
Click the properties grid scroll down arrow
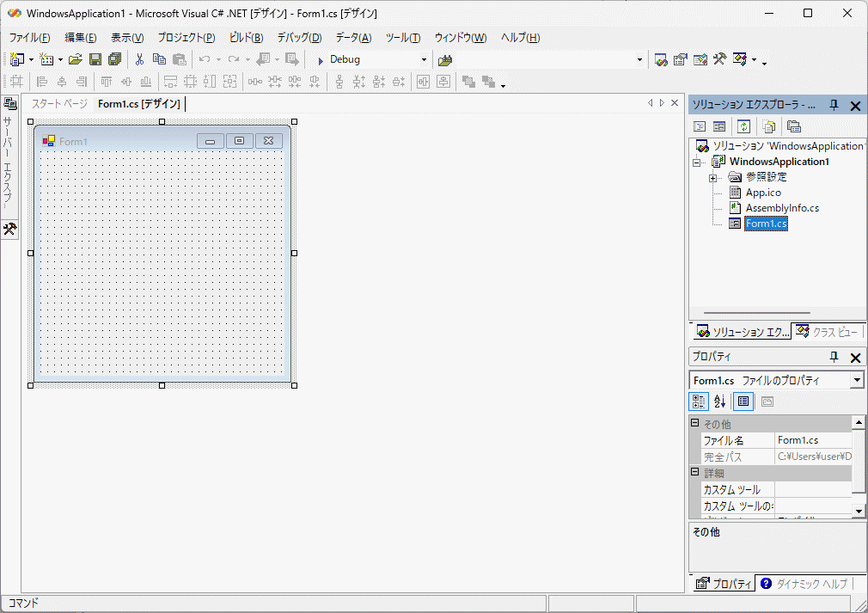[859, 511]
